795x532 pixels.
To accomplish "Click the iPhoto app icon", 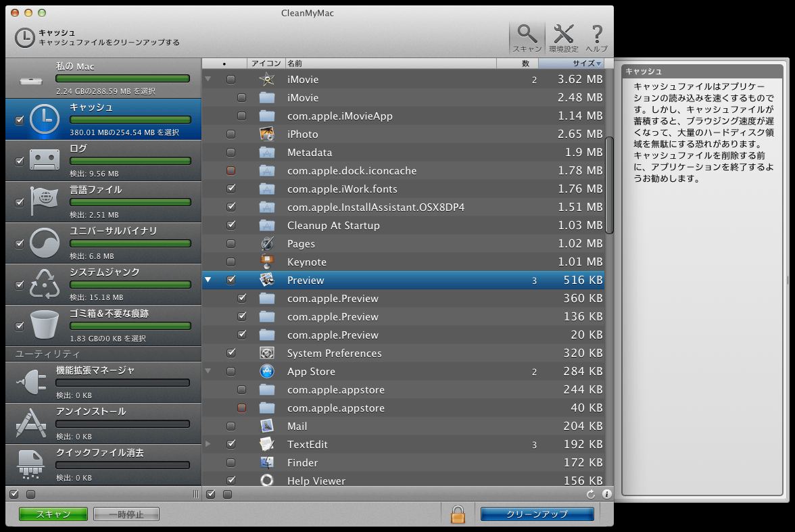I will [266, 134].
